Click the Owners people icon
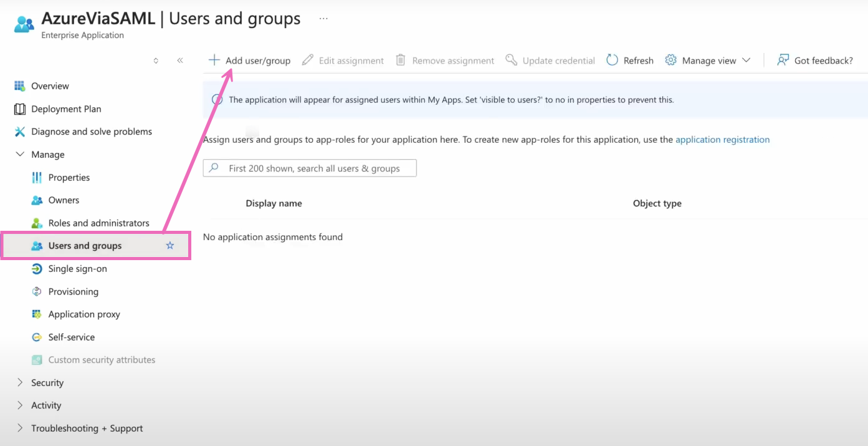Image resolution: width=868 pixels, height=446 pixels. [37, 200]
